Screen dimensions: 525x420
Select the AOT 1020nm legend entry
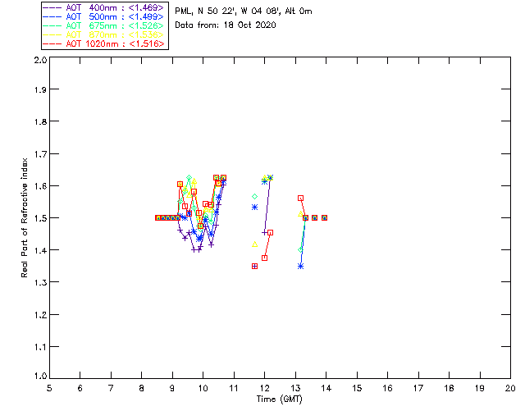pos(104,43)
